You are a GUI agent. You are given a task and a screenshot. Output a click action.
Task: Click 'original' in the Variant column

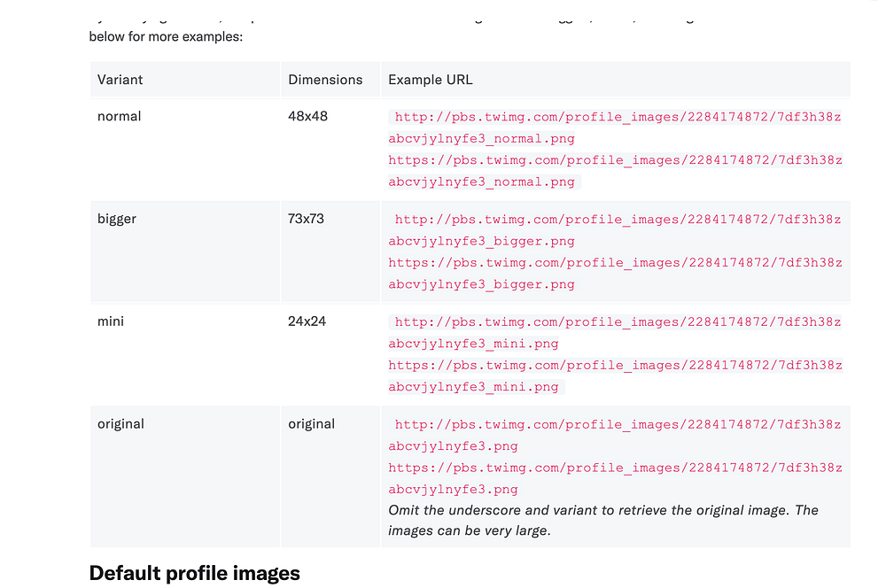pos(120,424)
